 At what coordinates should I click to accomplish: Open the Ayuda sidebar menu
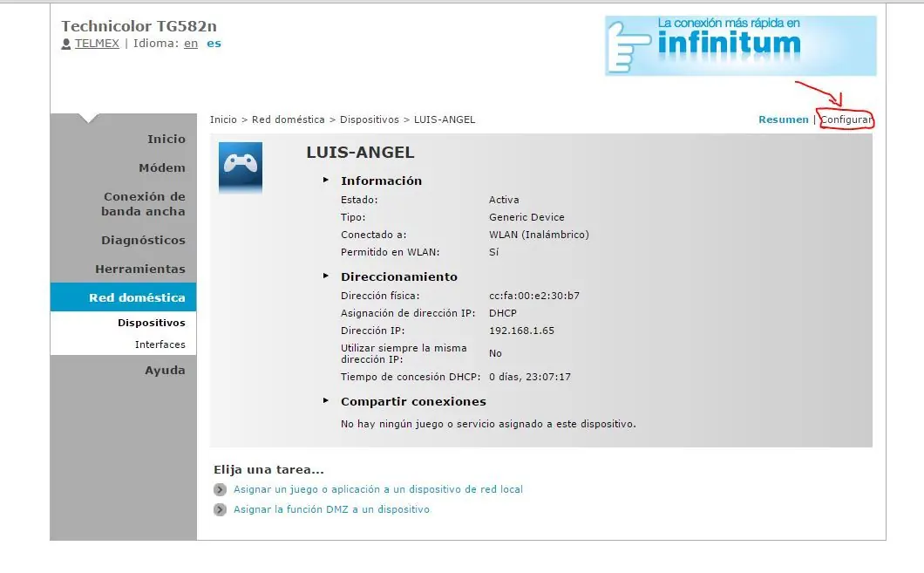[165, 371]
